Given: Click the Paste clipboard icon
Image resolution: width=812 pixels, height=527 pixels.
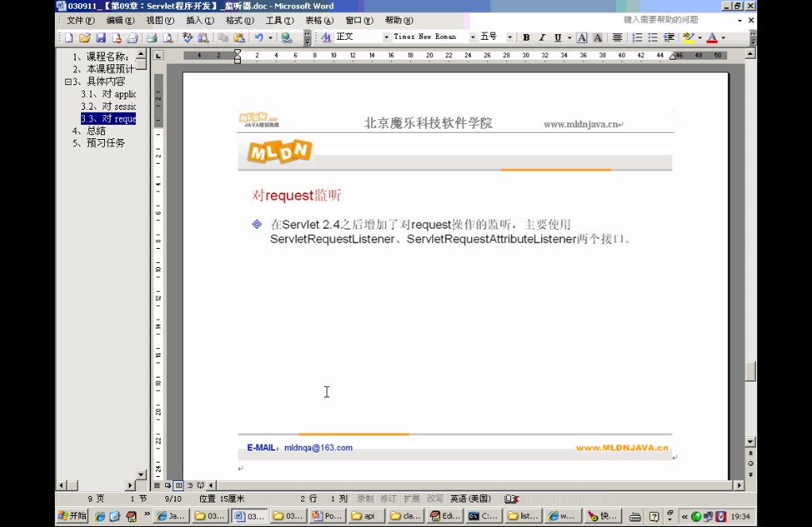Looking at the screenshot, I should point(239,37).
